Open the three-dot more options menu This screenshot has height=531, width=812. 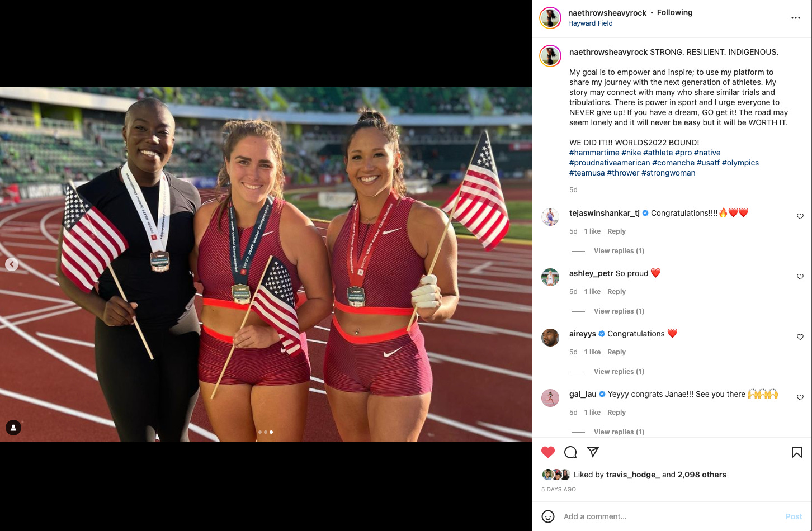pyautogui.click(x=795, y=18)
